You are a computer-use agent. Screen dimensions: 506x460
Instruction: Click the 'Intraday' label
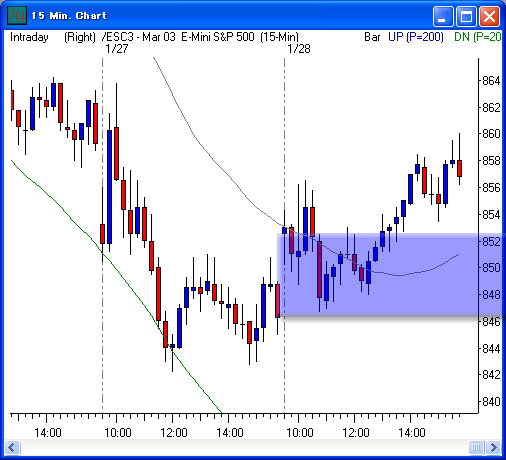pos(29,37)
